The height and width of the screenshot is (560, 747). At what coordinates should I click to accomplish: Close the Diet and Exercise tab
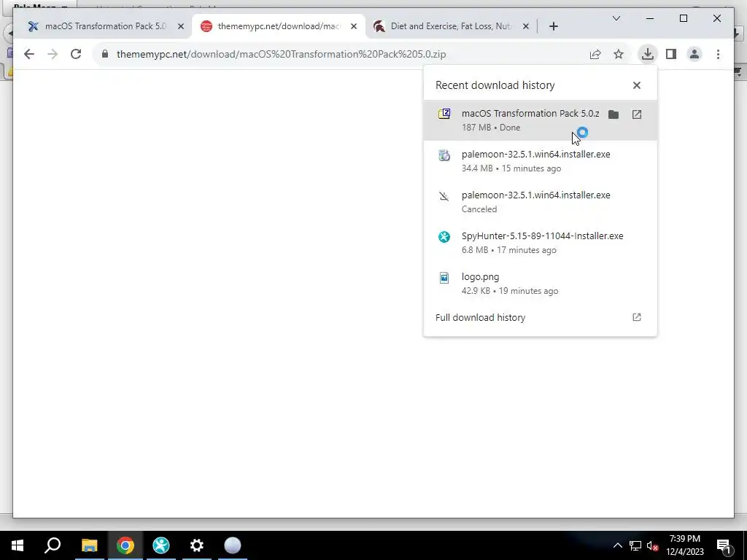tap(525, 27)
